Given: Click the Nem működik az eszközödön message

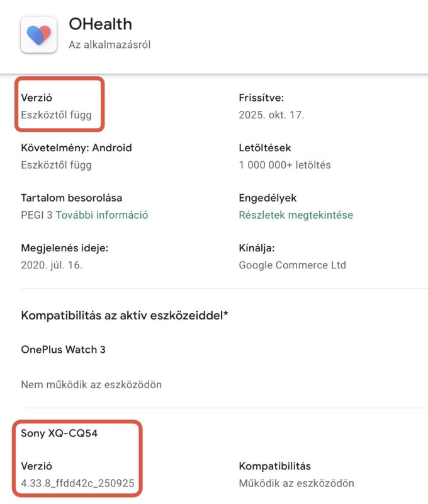Looking at the screenshot, I should coord(91,384).
